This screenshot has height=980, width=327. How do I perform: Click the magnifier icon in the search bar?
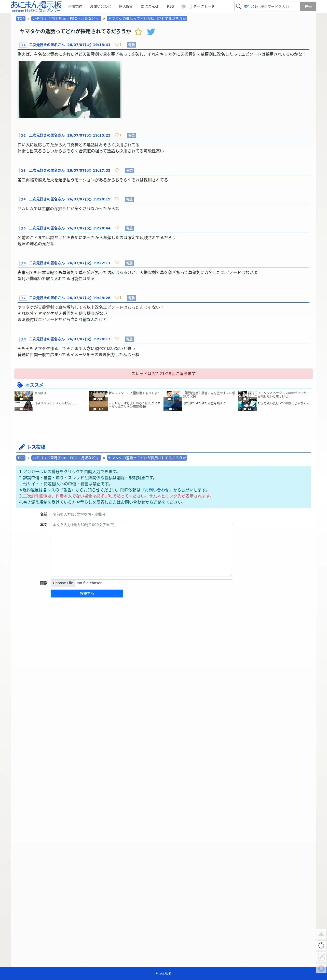[x=239, y=6]
